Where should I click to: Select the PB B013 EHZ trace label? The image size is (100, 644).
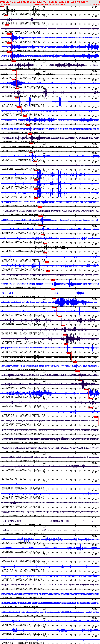pyautogui.click(x=23, y=489)
